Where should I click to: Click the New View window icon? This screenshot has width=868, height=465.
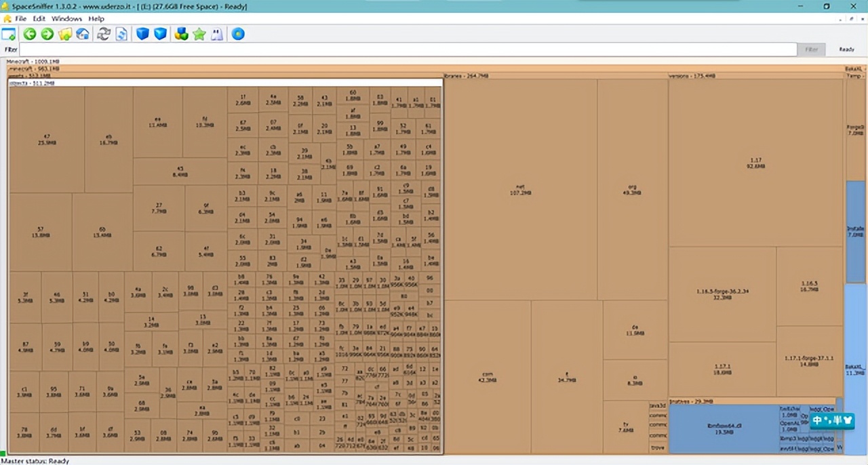9,34
